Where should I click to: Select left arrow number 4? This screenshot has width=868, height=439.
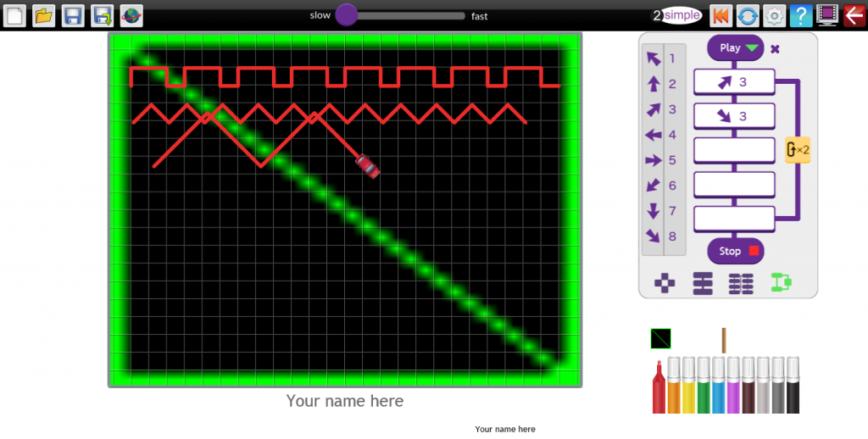pyautogui.click(x=654, y=135)
